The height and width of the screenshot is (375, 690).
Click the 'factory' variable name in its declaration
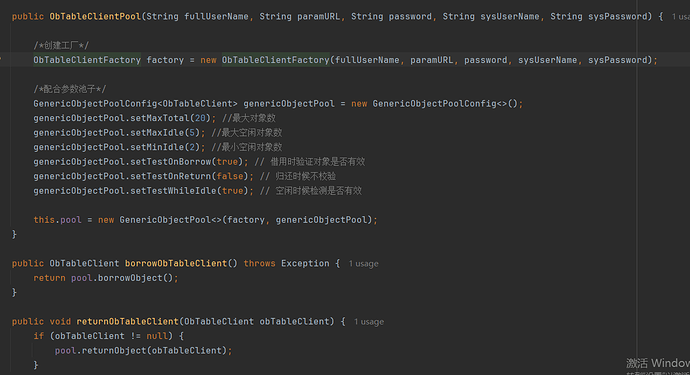click(165, 60)
